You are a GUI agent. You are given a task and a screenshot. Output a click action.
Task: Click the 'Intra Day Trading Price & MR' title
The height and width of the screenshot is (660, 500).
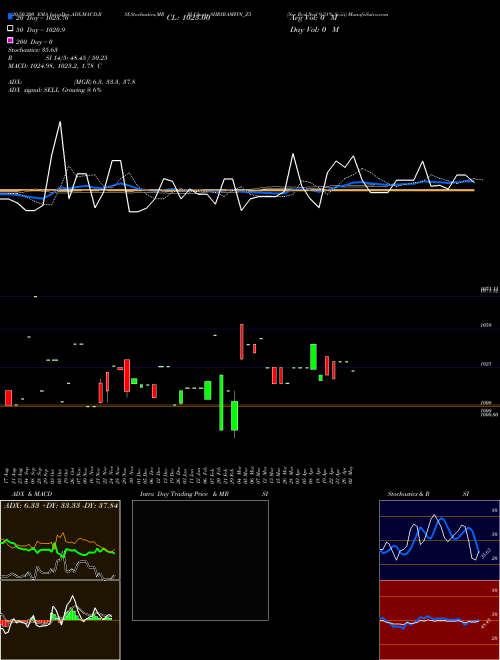pos(184,494)
